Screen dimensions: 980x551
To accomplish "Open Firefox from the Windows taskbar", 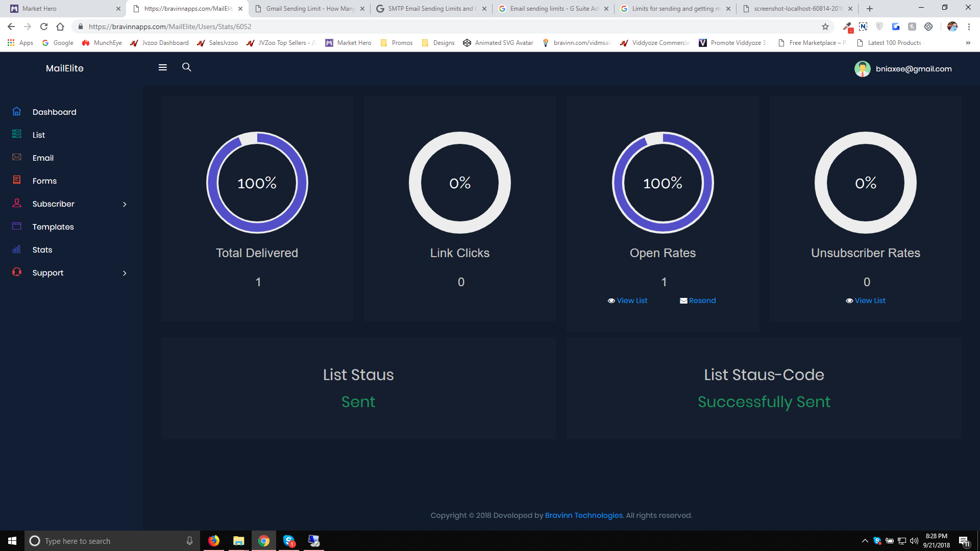I will pos(214,541).
